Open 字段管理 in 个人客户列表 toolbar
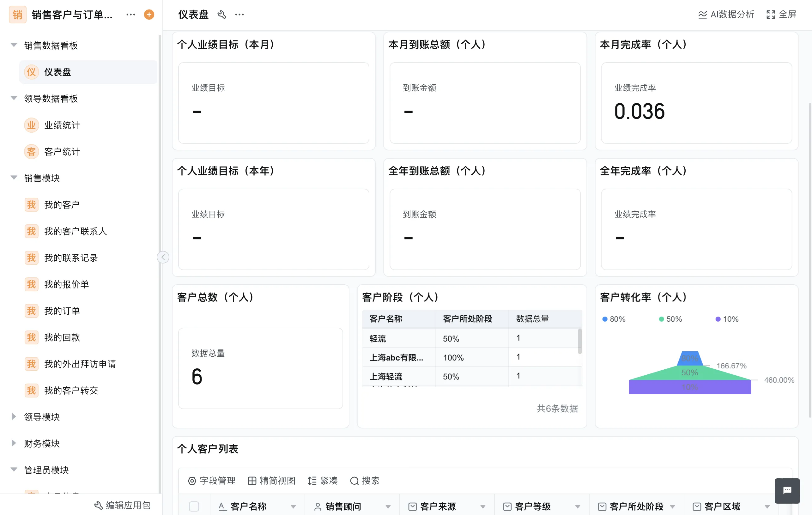812x515 pixels. (212, 481)
